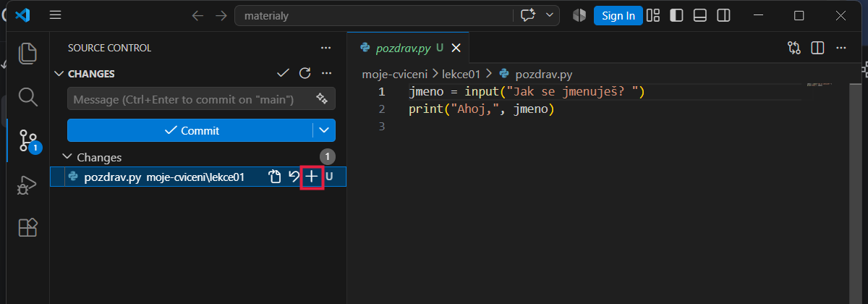Open the Search view in activity bar
This screenshot has height=304, width=868.
coord(27,96)
